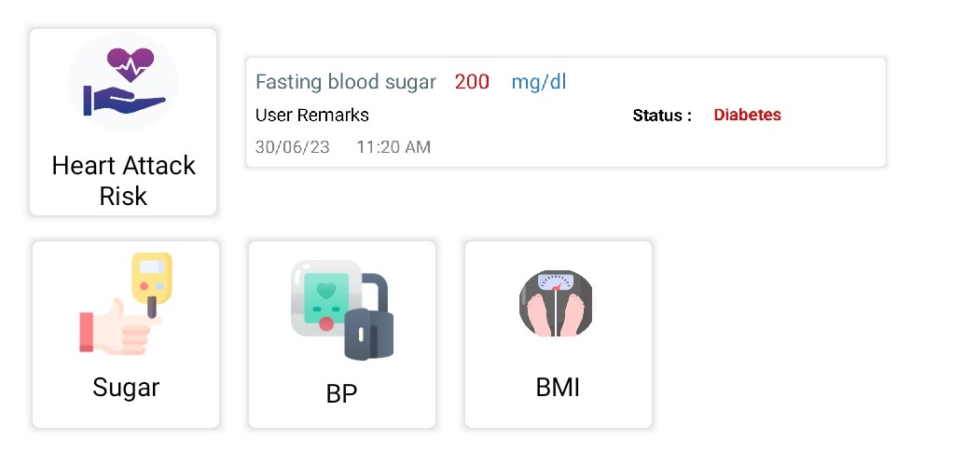Tap the pink heartbeat heart graphic
The height and width of the screenshot is (466, 980).
pos(131,65)
